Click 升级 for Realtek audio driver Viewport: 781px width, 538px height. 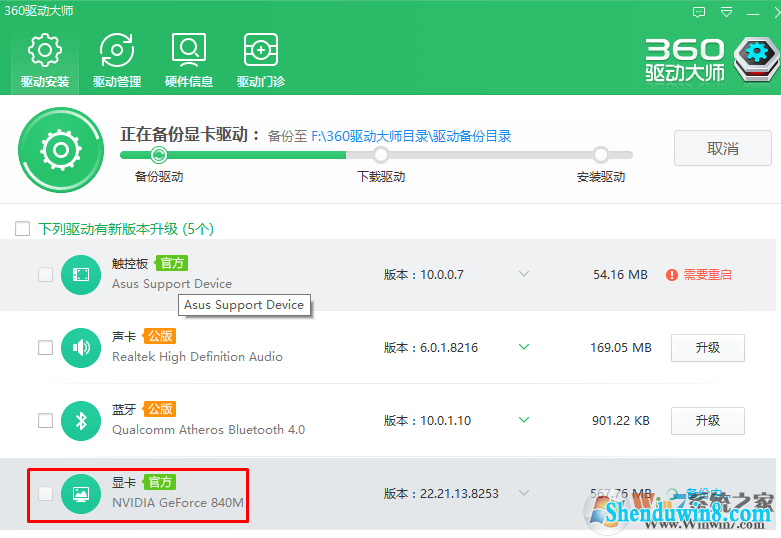pos(708,348)
